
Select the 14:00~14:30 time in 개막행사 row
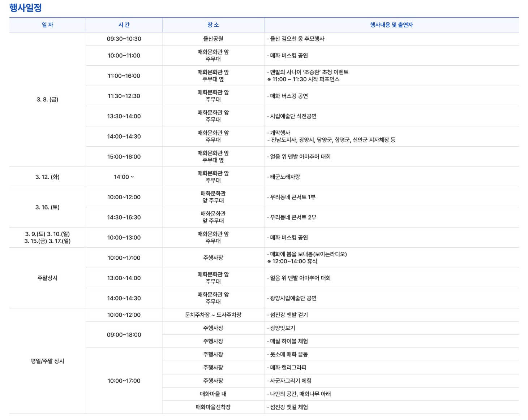point(124,137)
